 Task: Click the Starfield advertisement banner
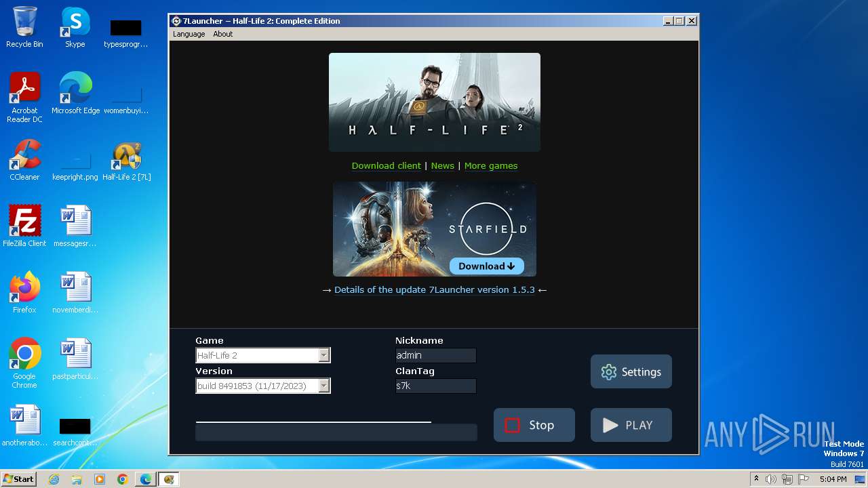coord(435,229)
